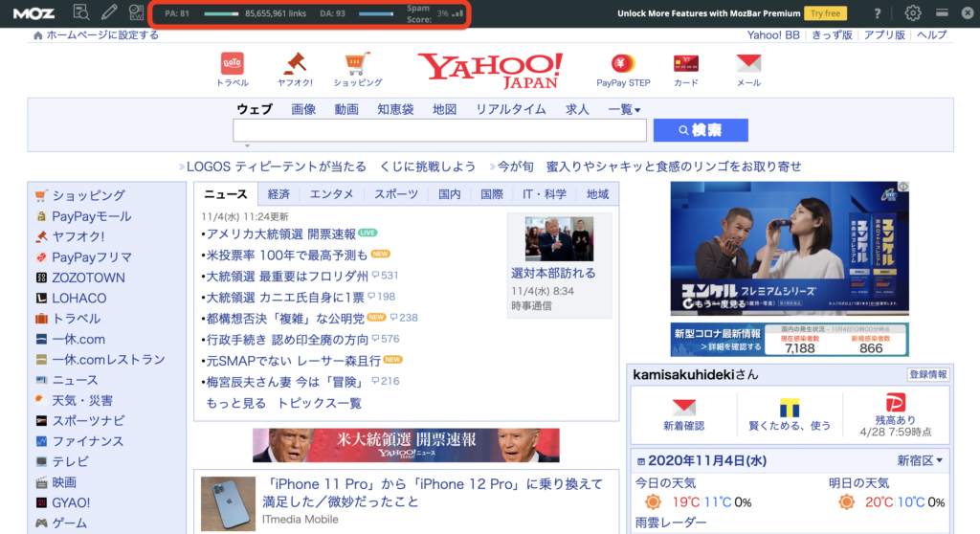Open the 行政手続き 認め印全廃の方向 headline
Screen dimensions: 980x534
pyautogui.click(x=287, y=340)
